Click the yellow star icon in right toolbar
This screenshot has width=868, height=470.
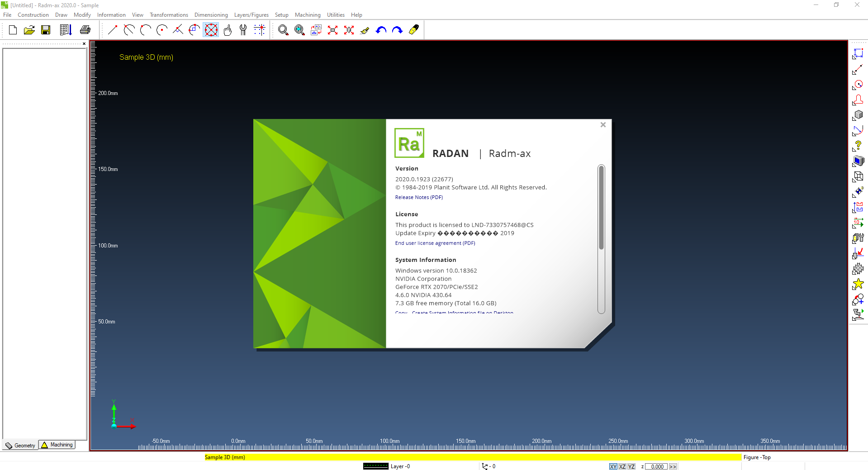point(858,284)
